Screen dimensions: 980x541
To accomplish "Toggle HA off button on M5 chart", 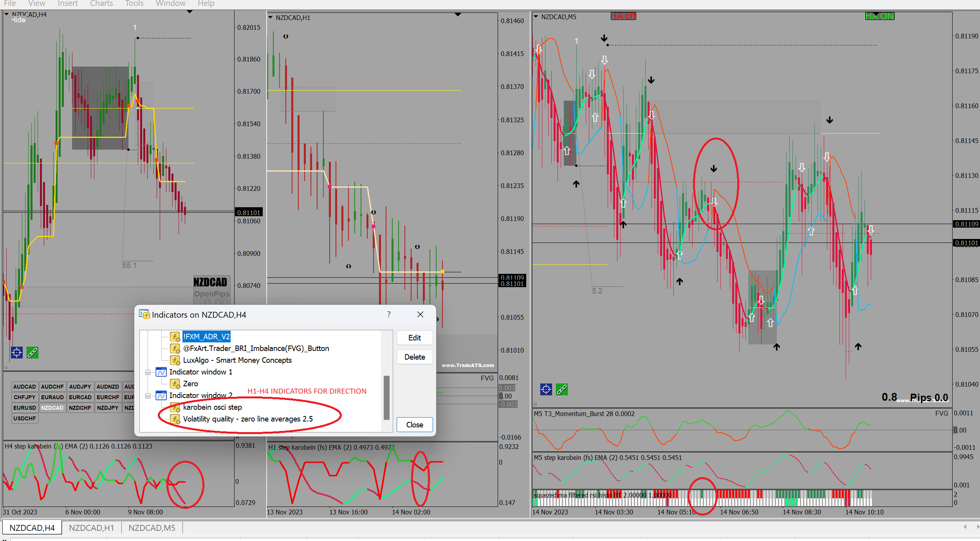I will tap(623, 16).
